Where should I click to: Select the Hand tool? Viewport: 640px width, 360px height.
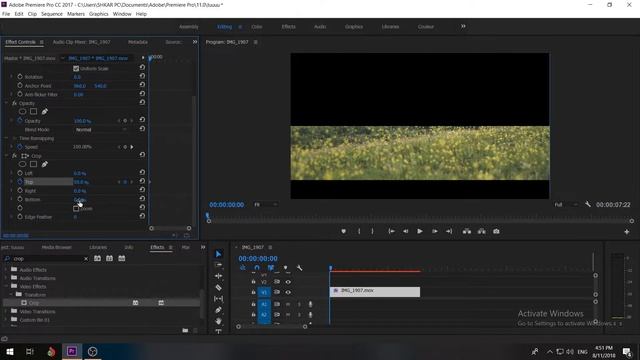tap(218, 321)
